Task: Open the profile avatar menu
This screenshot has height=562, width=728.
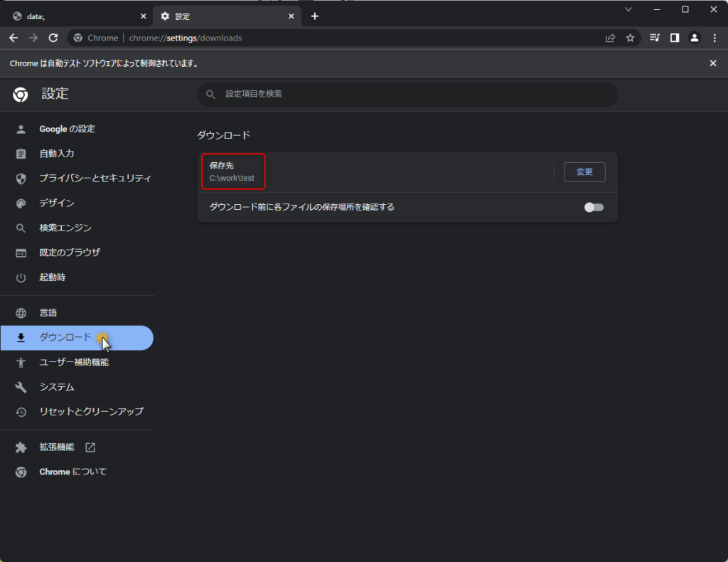Action: click(x=695, y=38)
